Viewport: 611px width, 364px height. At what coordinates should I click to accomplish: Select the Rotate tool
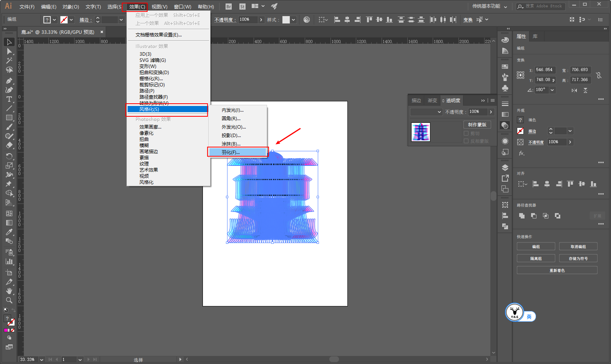point(9,156)
